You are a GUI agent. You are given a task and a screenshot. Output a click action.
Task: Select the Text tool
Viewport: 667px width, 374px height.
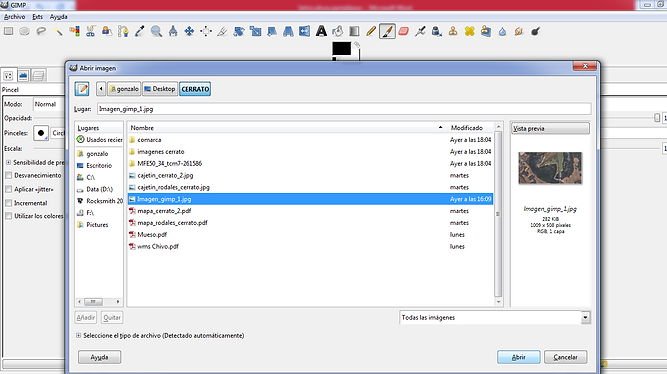(x=321, y=31)
